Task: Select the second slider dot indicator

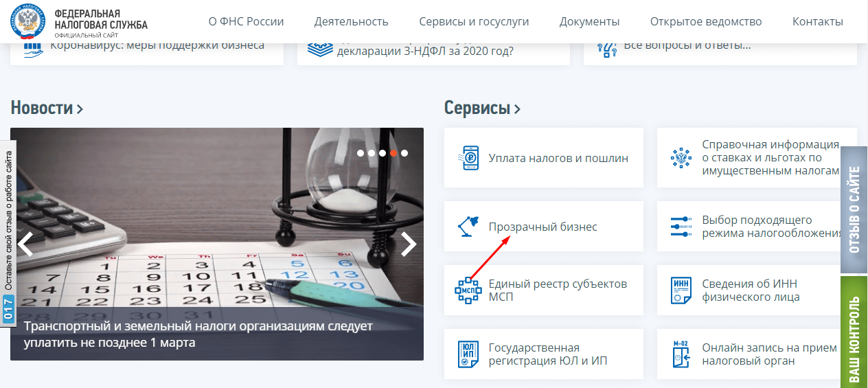Action: tap(372, 153)
